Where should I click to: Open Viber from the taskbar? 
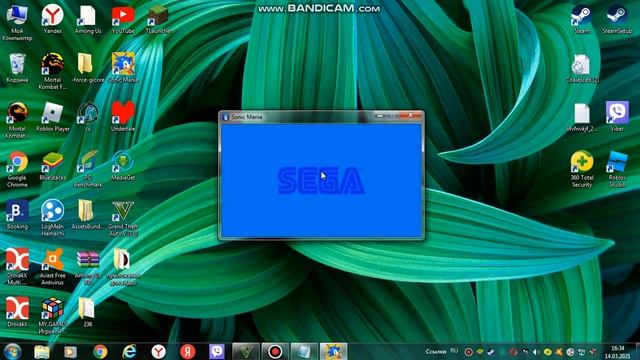click(x=217, y=351)
